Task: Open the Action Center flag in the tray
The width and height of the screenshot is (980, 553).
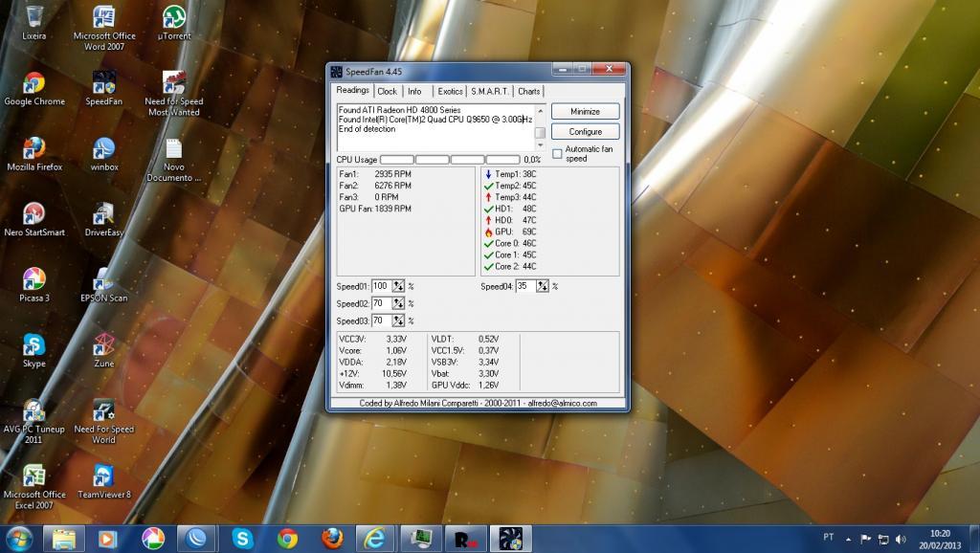Action: pyautogui.click(x=865, y=539)
